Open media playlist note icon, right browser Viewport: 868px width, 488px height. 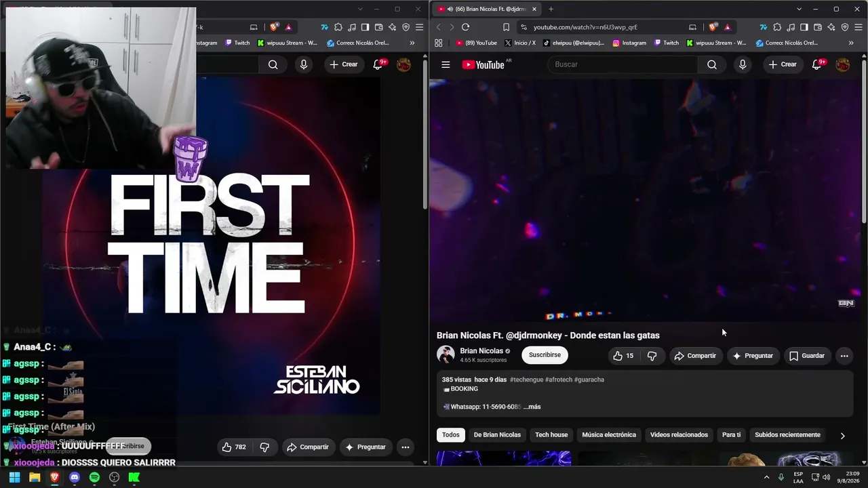click(x=791, y=27)
